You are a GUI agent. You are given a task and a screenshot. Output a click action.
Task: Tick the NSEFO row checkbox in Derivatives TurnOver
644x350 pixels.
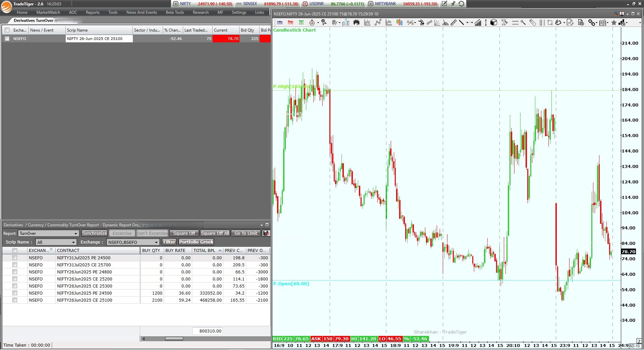click(7, 39)
